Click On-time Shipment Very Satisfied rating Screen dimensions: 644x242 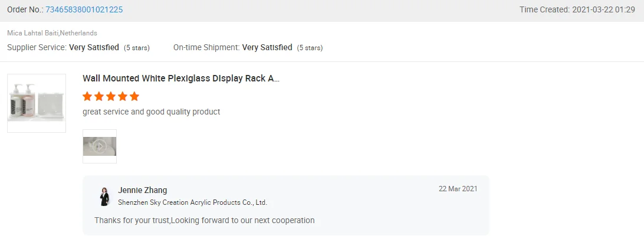[x=267, y=47]
